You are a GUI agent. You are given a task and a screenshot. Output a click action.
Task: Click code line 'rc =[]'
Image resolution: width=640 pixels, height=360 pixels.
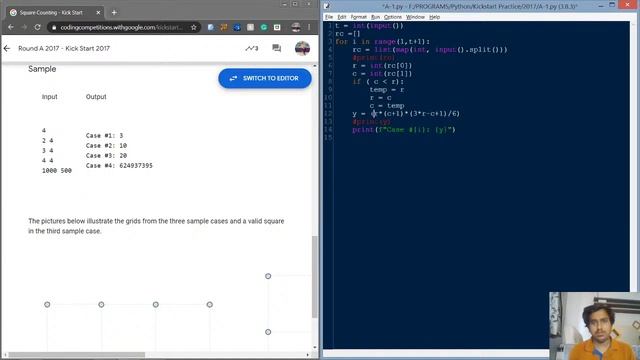[348, 34]
